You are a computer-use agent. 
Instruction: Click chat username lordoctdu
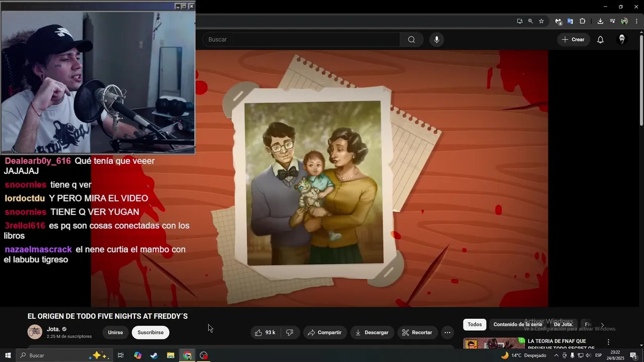tap(25, 199)
